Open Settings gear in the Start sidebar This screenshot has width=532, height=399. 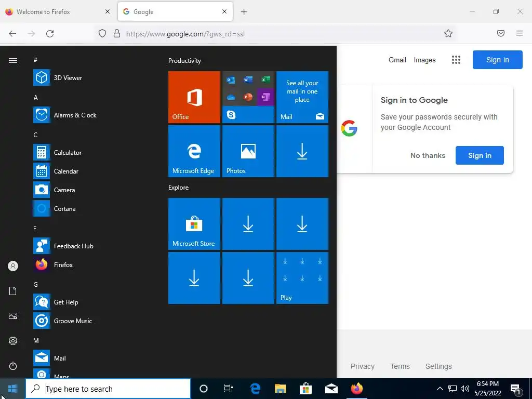[x=13, y=341]
